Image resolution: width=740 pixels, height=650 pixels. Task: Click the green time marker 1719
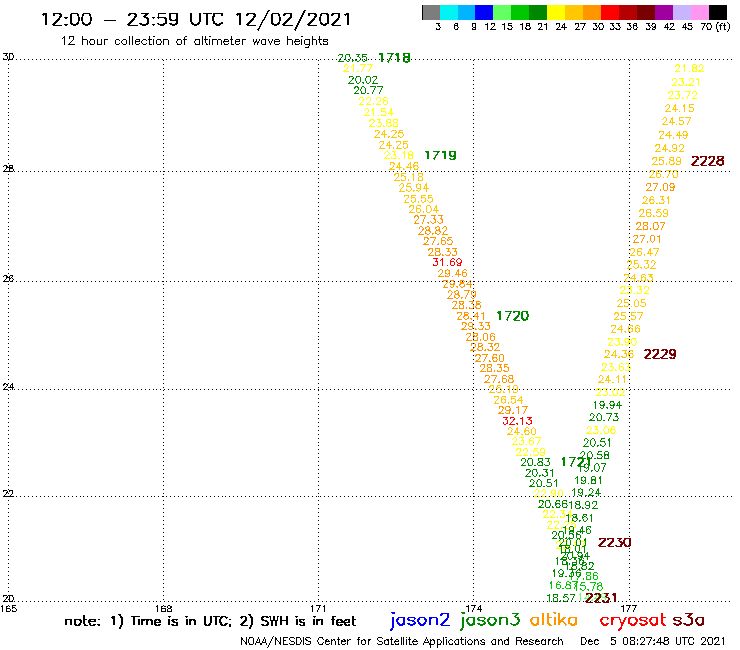tap(440, 155)
